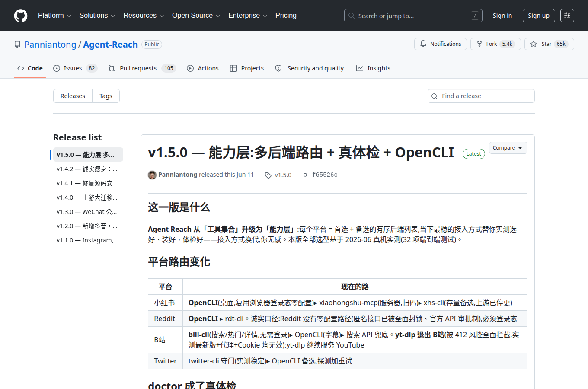Select v1.4.2 in the release list

88,169
